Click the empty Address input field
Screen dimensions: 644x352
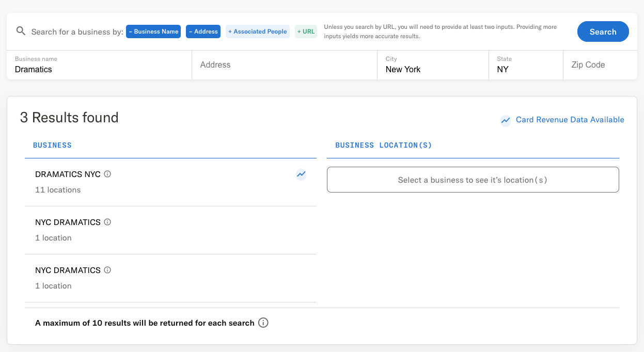[x=284, y=65]
